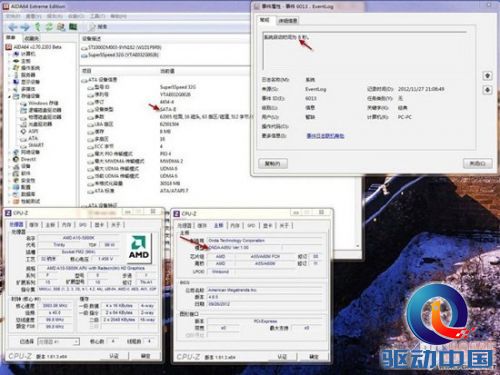
Task: Click the Back arrow in AIDA64 toolbar
Action: tap(13, 27)
